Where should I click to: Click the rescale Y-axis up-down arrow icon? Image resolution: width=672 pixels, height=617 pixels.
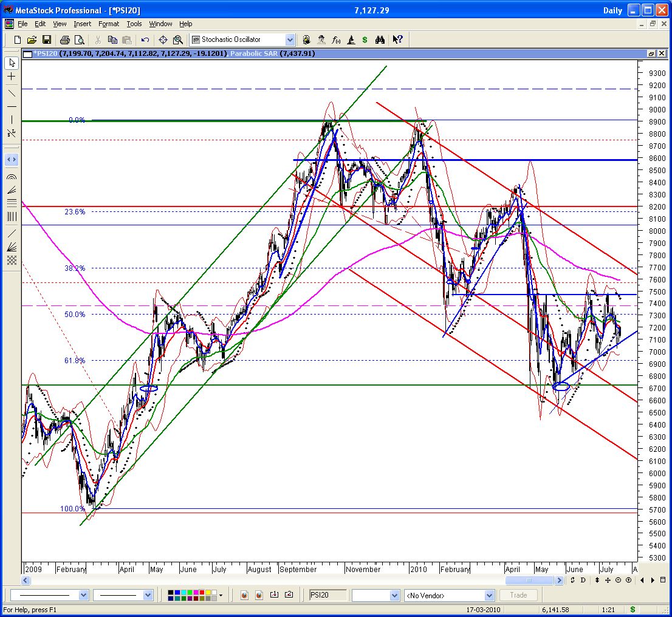597,580
